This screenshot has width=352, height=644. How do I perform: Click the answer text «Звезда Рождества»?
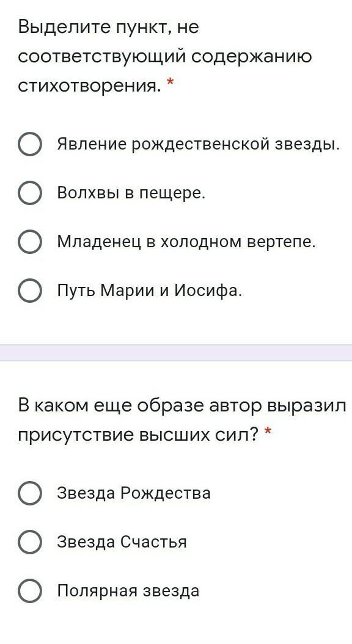pos(134,493)
